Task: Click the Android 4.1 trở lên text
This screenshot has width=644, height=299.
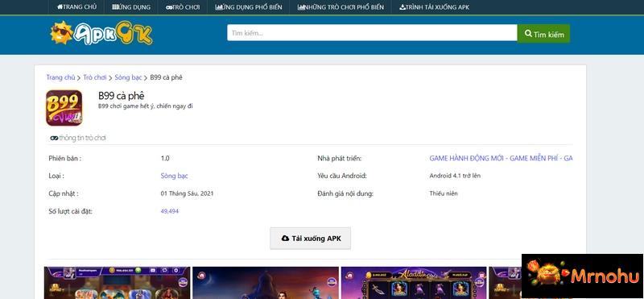Action: click(455, 176)
